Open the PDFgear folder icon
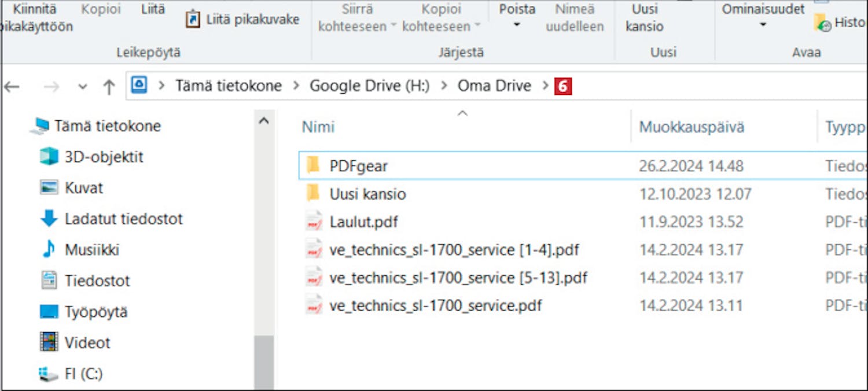The image size is (868, 391). (x=313, y=166)
